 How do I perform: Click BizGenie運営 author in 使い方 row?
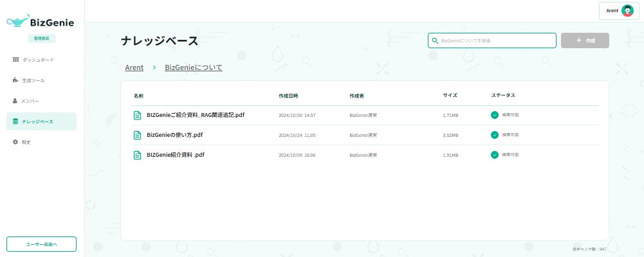(363, 136)
